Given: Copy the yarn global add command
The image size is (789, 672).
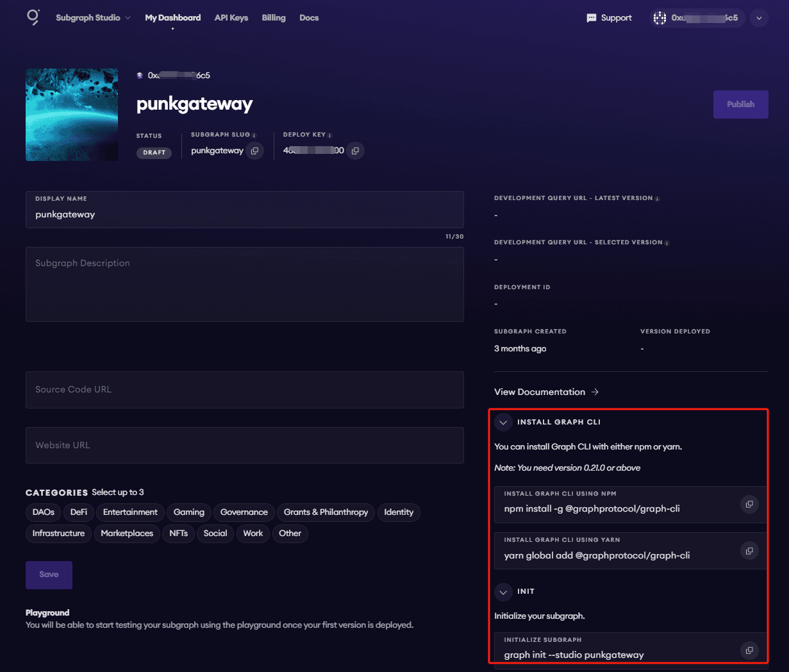Looking at the screenshot, I should pyautogui.click(x=749, y=551).
